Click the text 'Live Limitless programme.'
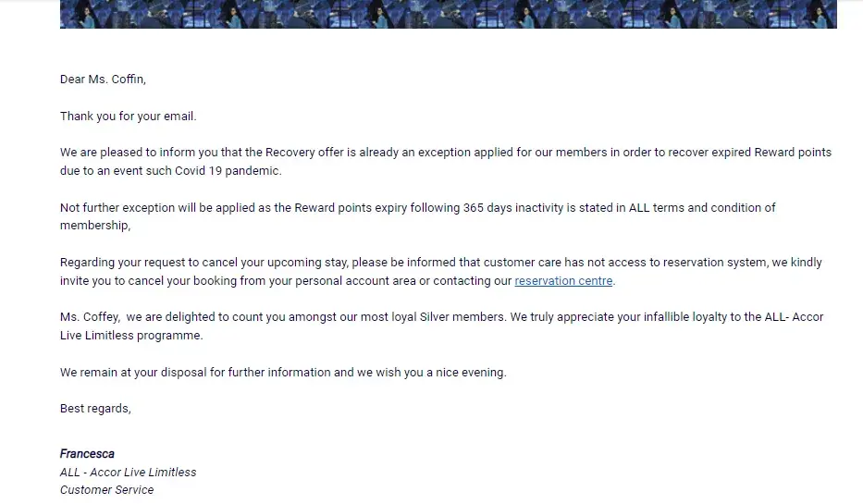The width and height of the screenshot is (863, 504). tap(131, 336)
